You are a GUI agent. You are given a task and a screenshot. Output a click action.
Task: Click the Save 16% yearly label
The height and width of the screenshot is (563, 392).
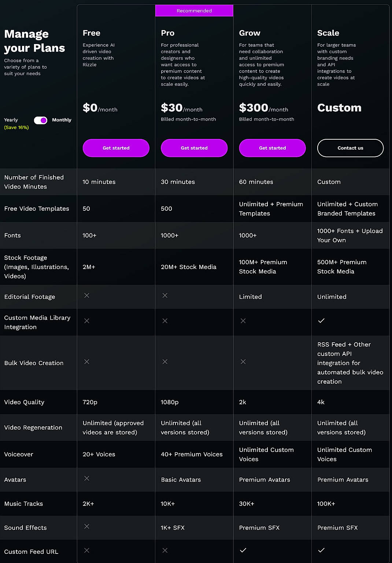pyautogui.click(x=16, y=127)
